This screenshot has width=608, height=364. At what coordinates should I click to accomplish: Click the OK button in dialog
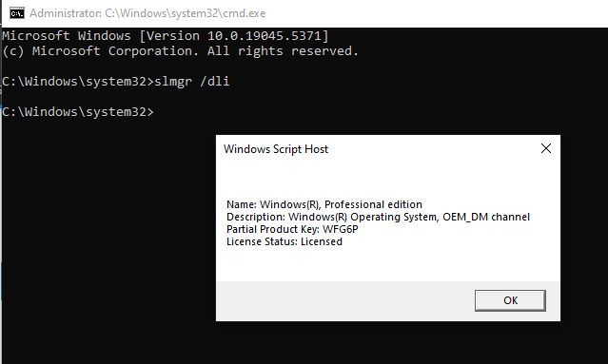click(510, 300)
